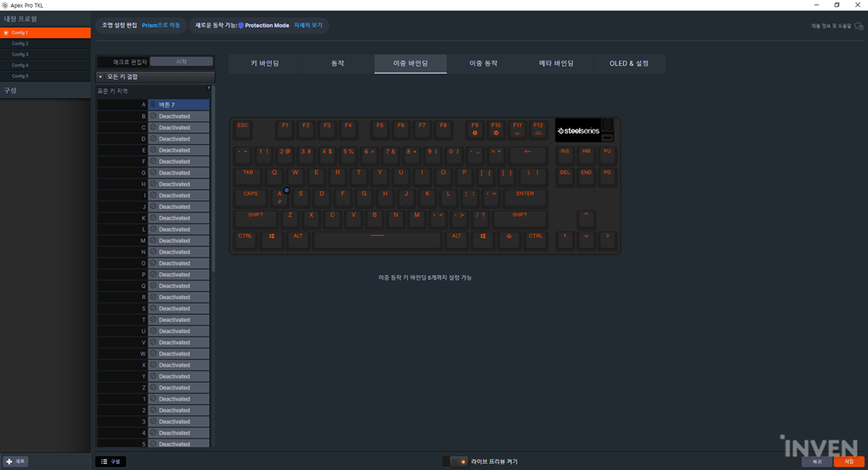Open Deactivated dropdown for key 3
Screen dimensions: 868x470
tap(179, 421)
